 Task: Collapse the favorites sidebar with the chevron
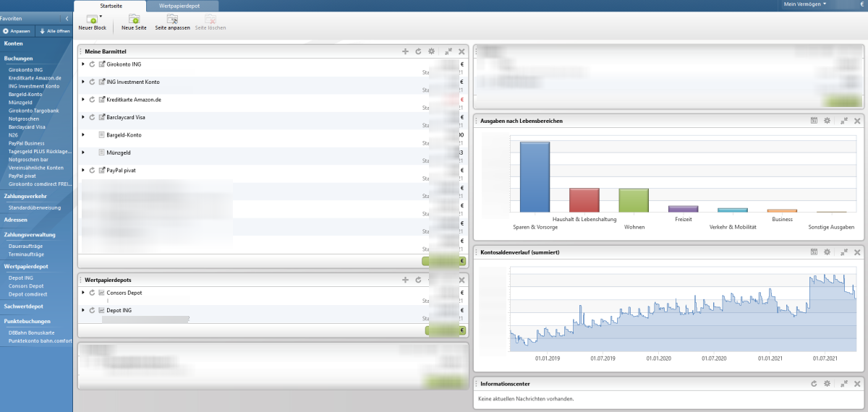(67, 17)
